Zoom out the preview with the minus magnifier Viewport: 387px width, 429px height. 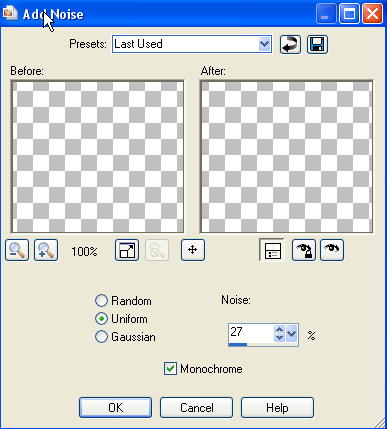(x=17, y=250)
